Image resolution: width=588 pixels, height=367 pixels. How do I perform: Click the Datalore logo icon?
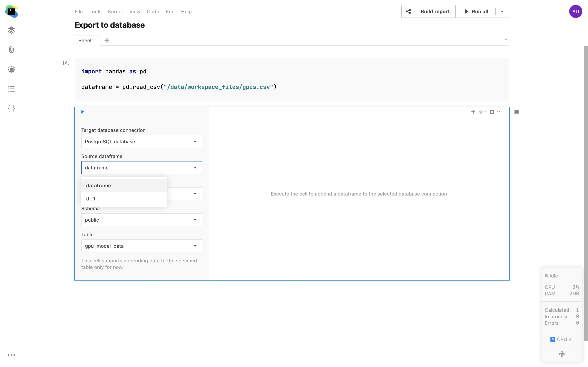[11, 11]
